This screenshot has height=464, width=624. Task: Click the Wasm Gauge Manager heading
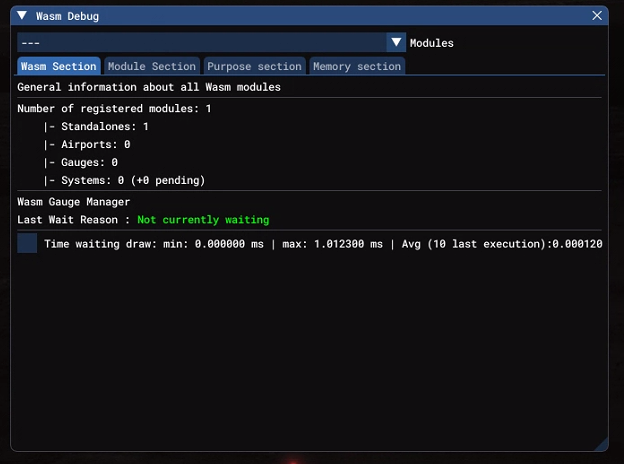(73, 202)
